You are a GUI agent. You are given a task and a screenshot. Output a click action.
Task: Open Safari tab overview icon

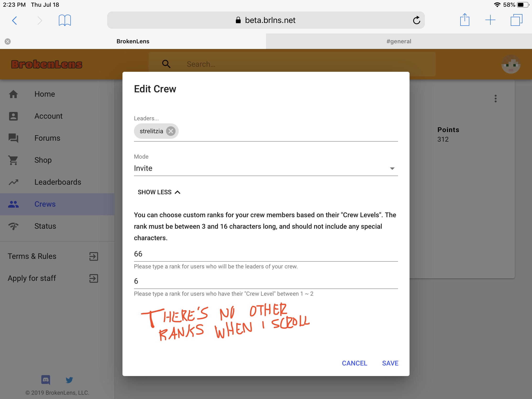coord(516,20)
